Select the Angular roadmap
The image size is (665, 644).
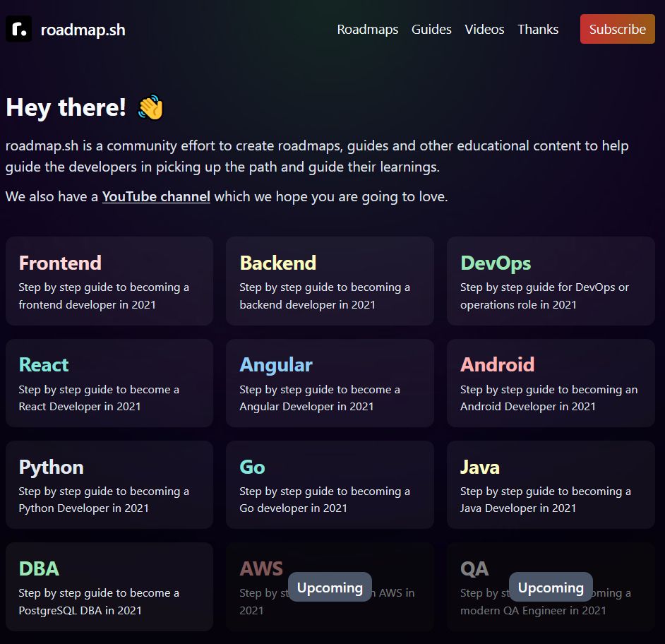coord(330,382)
